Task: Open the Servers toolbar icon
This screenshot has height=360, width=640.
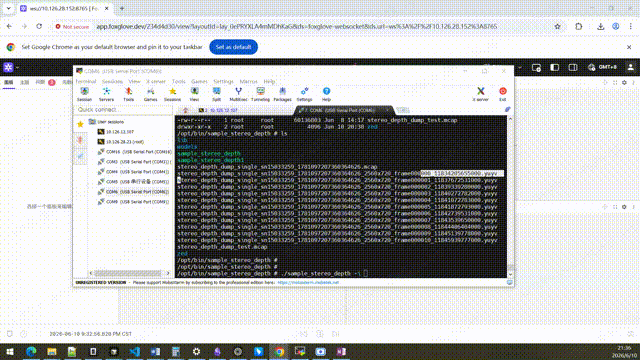Action: click(x=107, y=94)
